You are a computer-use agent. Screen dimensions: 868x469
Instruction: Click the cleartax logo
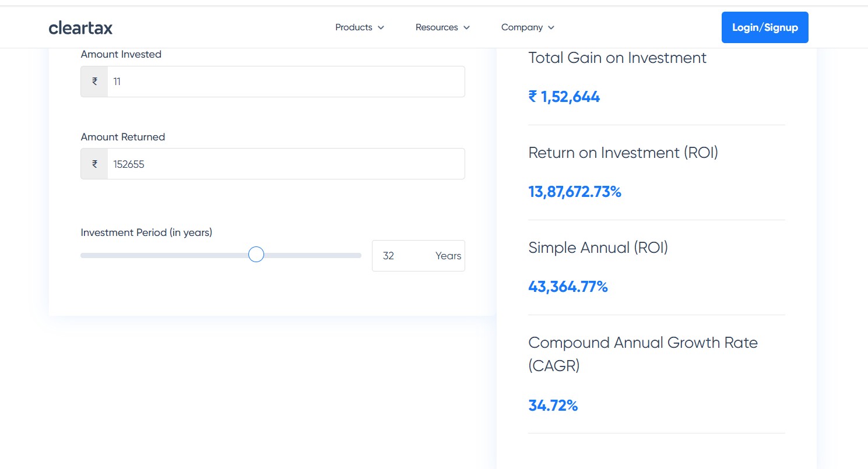80,27
